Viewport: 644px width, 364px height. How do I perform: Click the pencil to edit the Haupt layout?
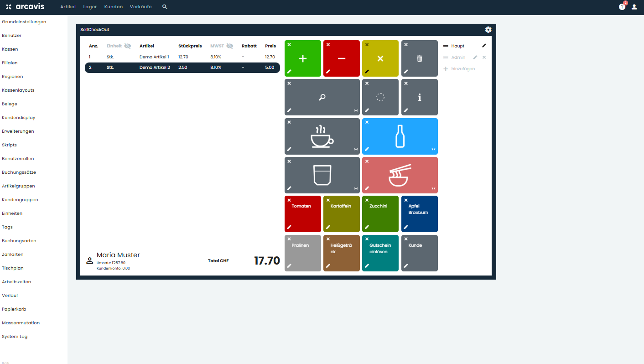484,46
